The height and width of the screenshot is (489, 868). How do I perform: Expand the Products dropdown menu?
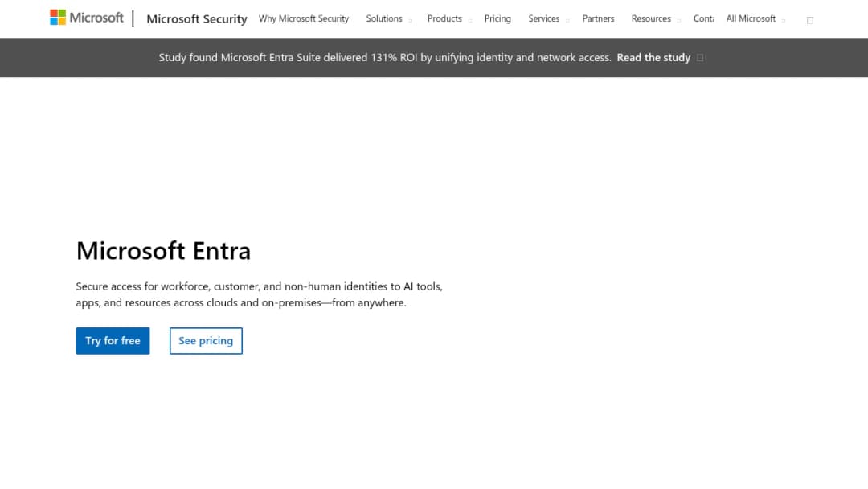point(449,18)
